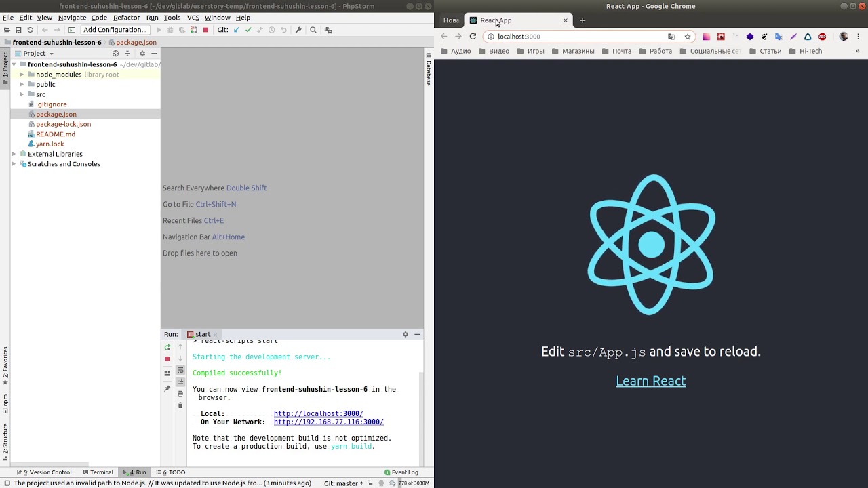The image size is (868, 488).
Task: Open the Hi-Tech bookmarks folder
Action: tap(805, 51)
